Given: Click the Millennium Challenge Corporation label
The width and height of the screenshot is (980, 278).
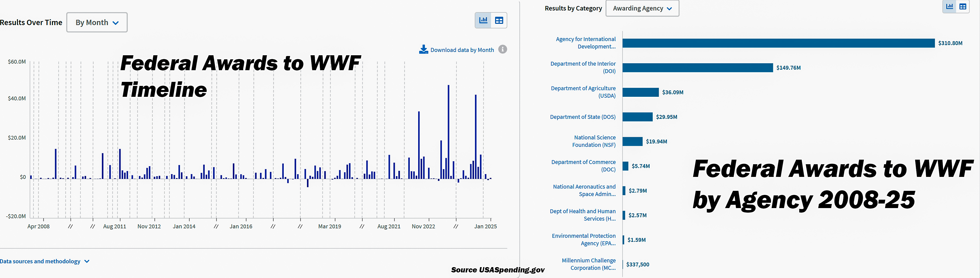Looking at the screenshot, I should (589, 264).
